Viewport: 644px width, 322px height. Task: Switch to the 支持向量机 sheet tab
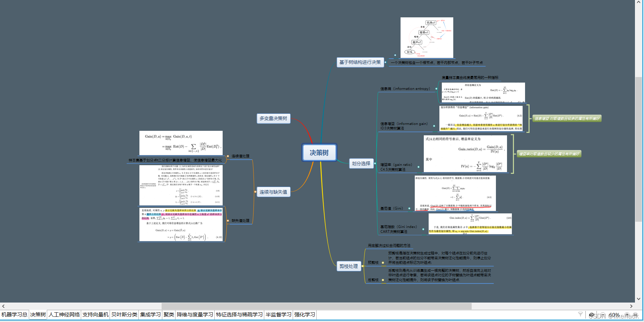[x=95, y=315]
